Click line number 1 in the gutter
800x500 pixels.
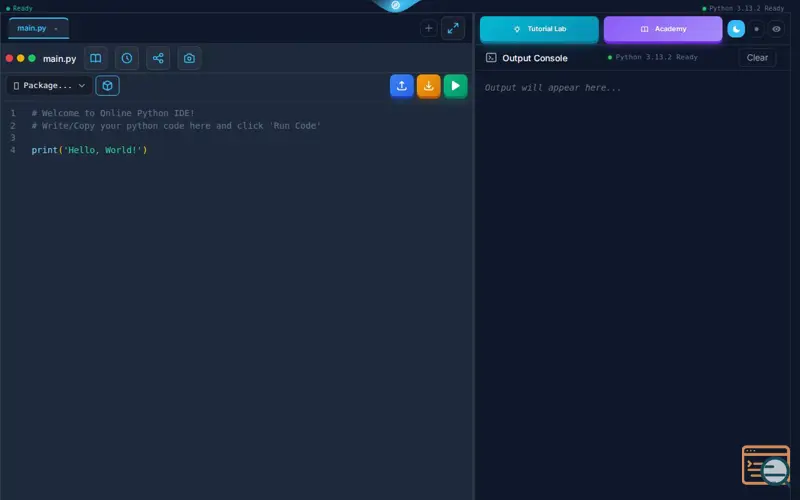click(x=13, y=113)
